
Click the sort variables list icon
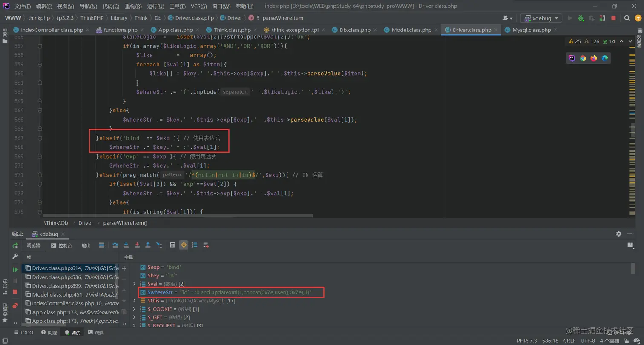click(x=195, y=245)
